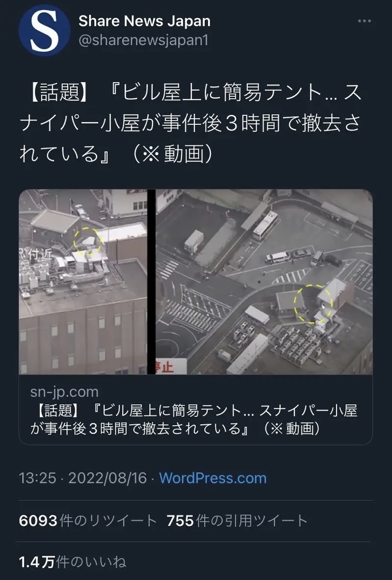This screenshot has width=392, height=580.
Task: Open the WordPress.com source link
Action: tap(213, 478)
